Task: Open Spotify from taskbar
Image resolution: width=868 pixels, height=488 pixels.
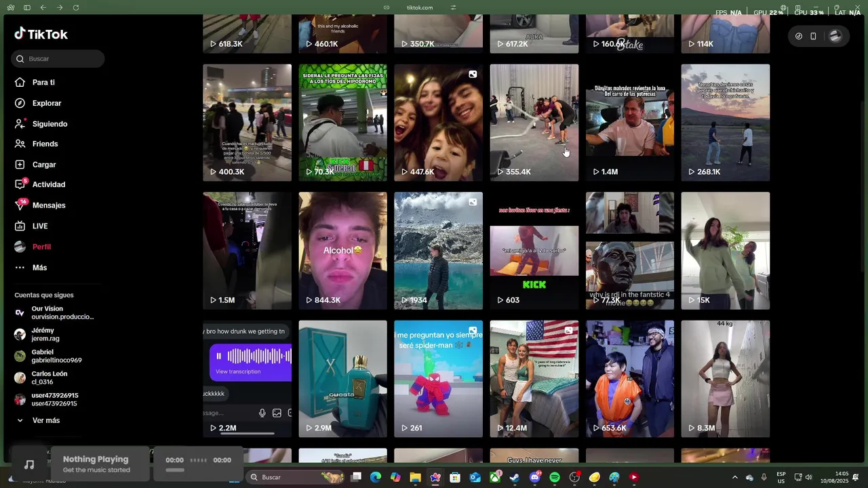Action: 555,477
